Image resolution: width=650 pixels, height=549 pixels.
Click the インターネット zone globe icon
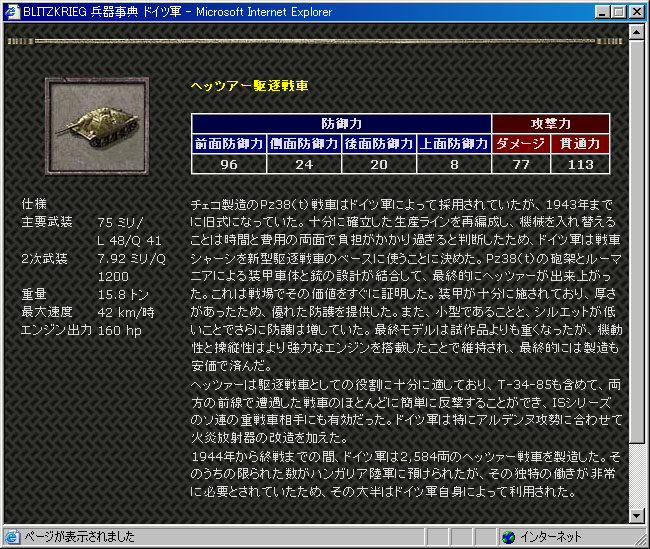tap(508, 537)
